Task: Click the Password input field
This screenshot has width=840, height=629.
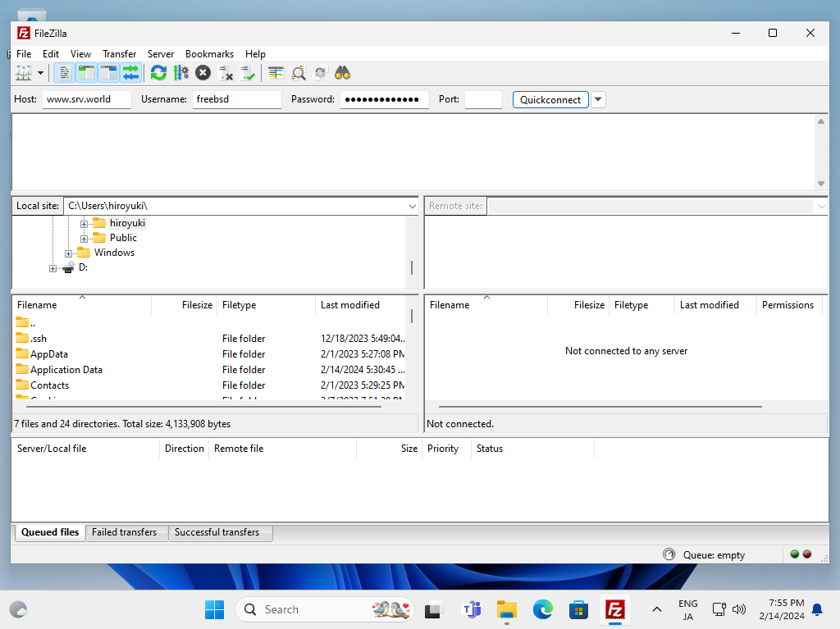Action: pos(384,100)
